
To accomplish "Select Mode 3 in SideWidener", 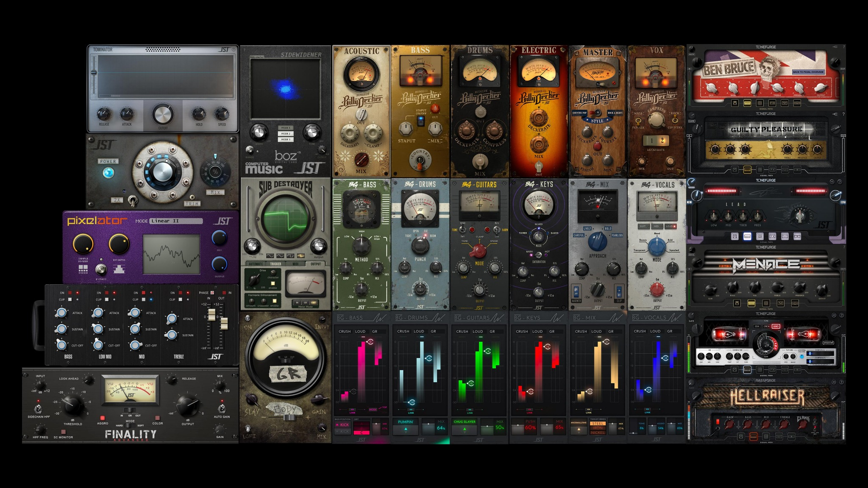I will pos(285,139).
